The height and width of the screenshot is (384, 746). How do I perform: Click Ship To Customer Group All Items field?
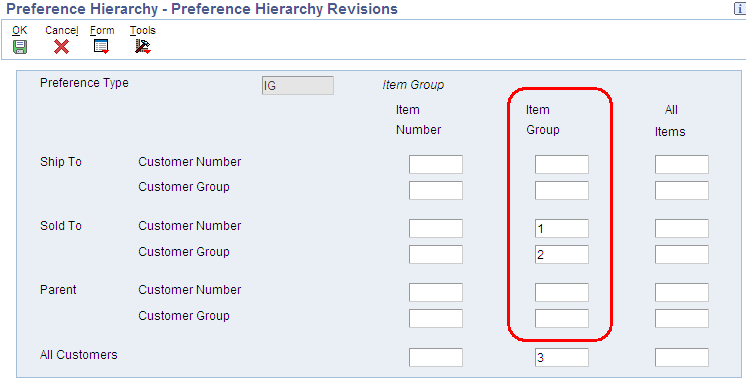(682, 190)
